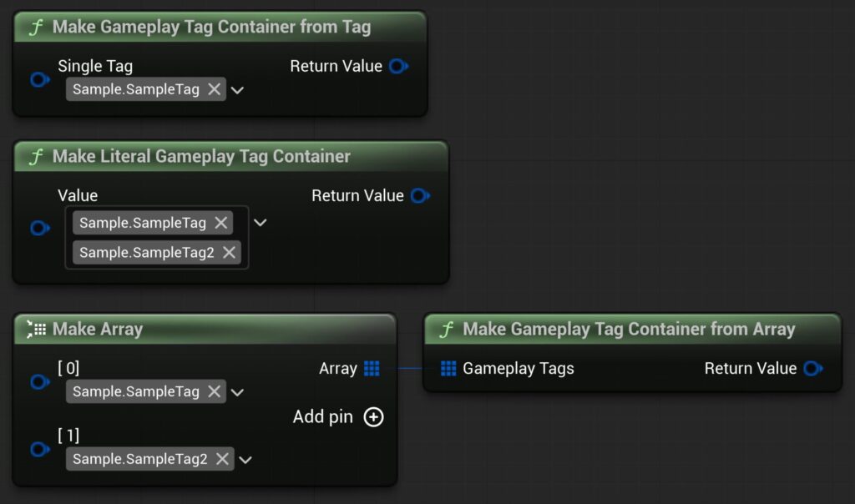
Task: Remove Sample.SampleTag from Single Tag field
Action: tap(214, 89)
